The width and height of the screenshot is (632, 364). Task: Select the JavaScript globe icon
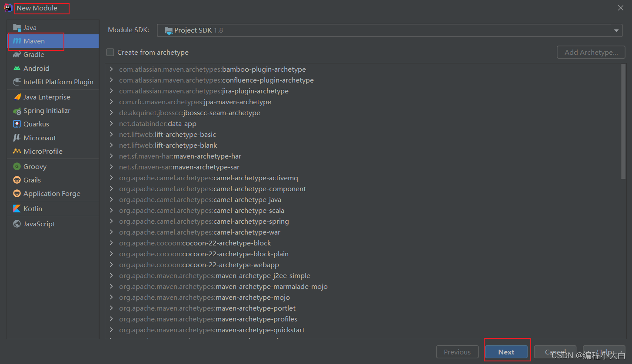(x=17, y=224)
